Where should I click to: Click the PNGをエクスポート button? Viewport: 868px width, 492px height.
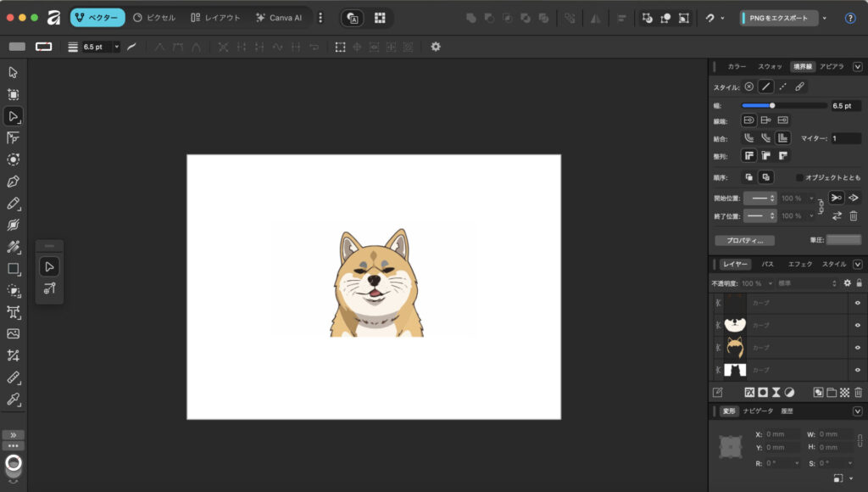[779, 18]
